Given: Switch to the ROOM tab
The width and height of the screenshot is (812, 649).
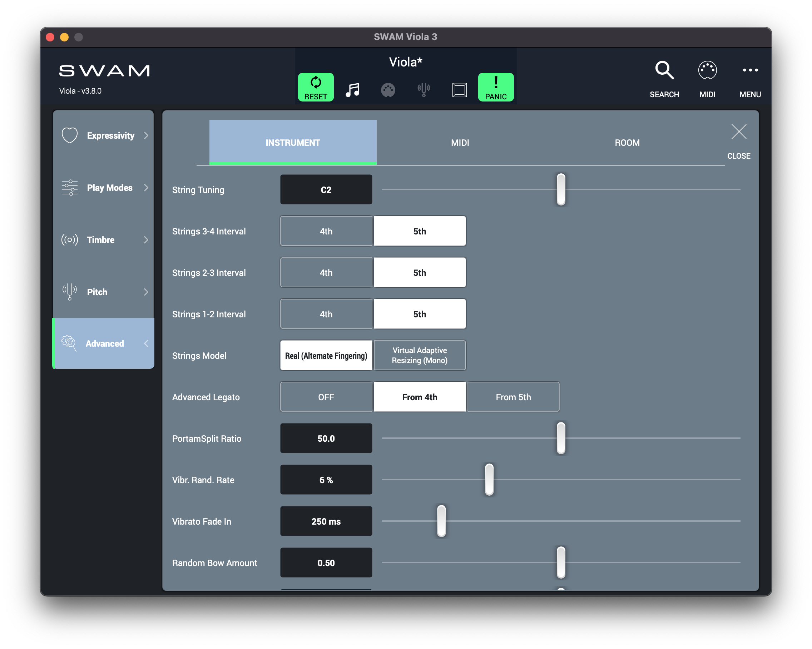Looking at the screenshot, I should (x=627, y=143).
